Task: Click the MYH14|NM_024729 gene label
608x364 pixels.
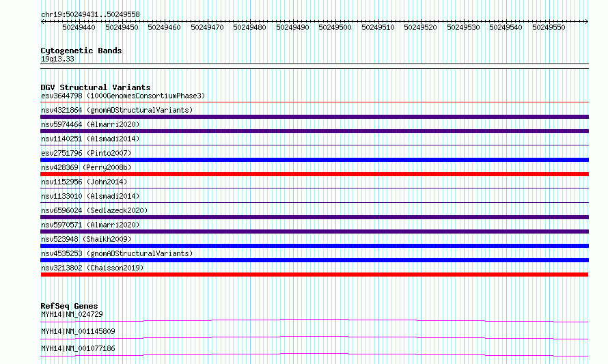Action: click(72, 314)
